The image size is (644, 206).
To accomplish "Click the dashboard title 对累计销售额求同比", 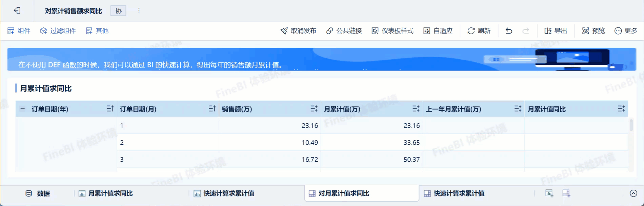I will point(74,11).
